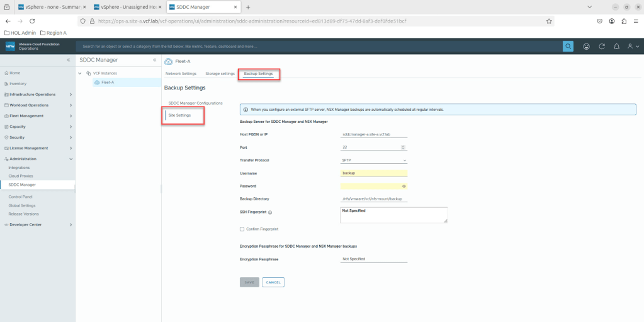
Task: Open the Pocket save icon
Action: (600, 21)
